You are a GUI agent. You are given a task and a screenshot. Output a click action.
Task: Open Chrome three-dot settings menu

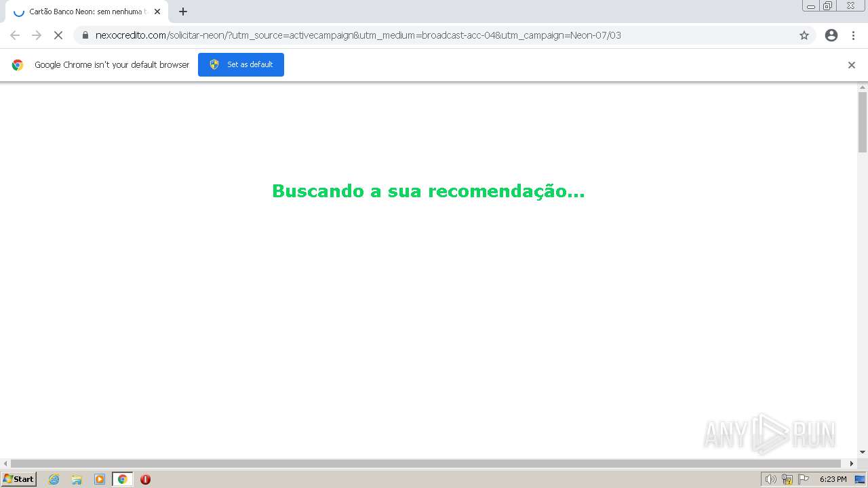point(853,35)
